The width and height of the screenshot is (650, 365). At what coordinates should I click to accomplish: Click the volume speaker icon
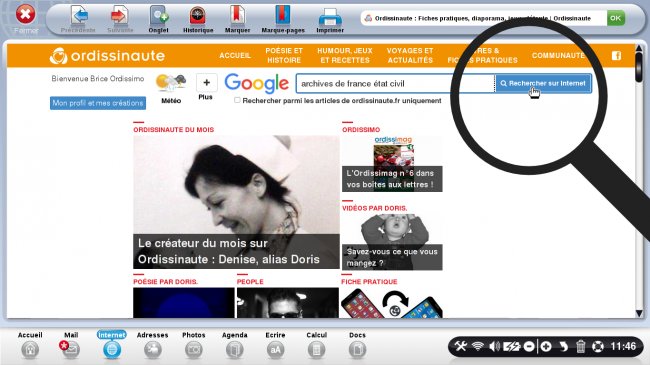(495, 346)
